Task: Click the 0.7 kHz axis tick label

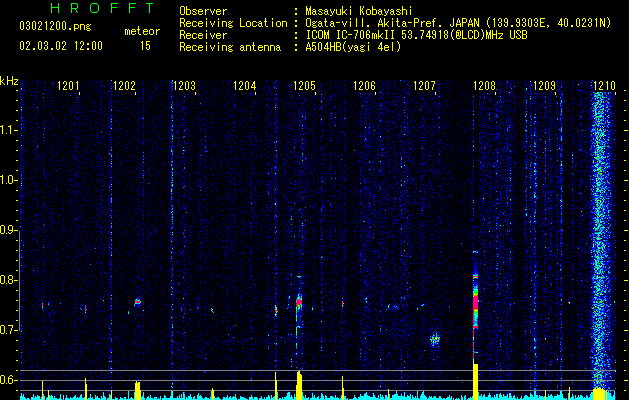Action: (x=8, y=330)
